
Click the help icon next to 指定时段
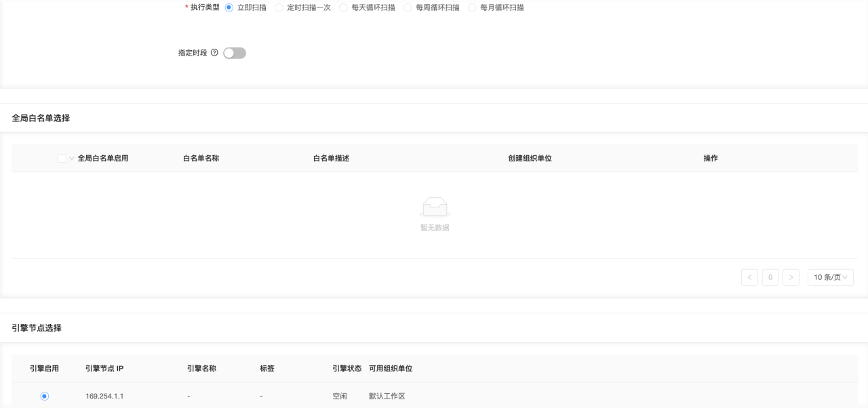click(214, 53)
